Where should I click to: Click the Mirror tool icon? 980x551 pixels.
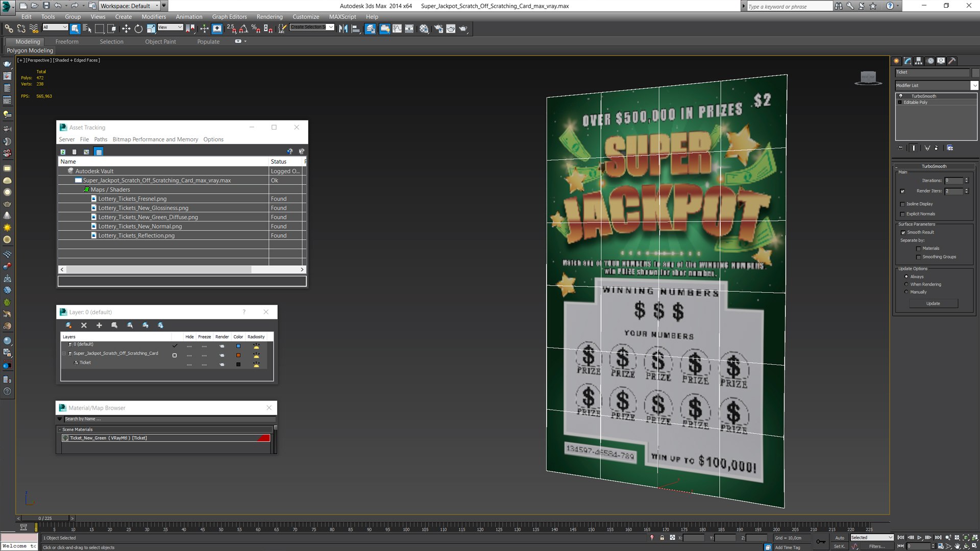343,29
